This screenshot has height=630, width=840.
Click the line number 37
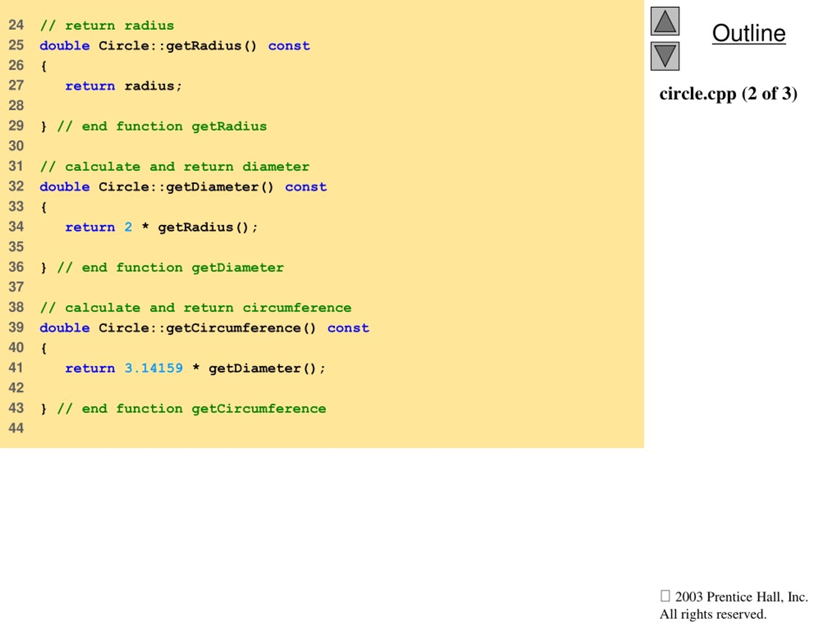[x=16, y=287]
